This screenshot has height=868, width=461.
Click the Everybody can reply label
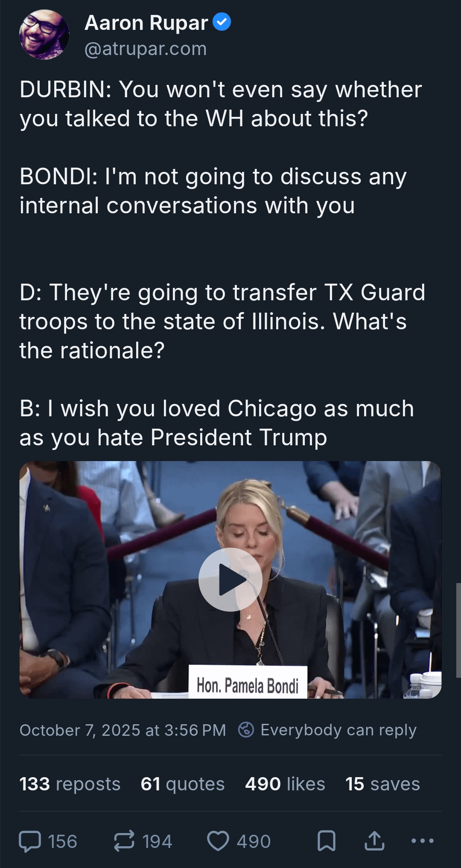pyautogui.click(x=338, y=730)
